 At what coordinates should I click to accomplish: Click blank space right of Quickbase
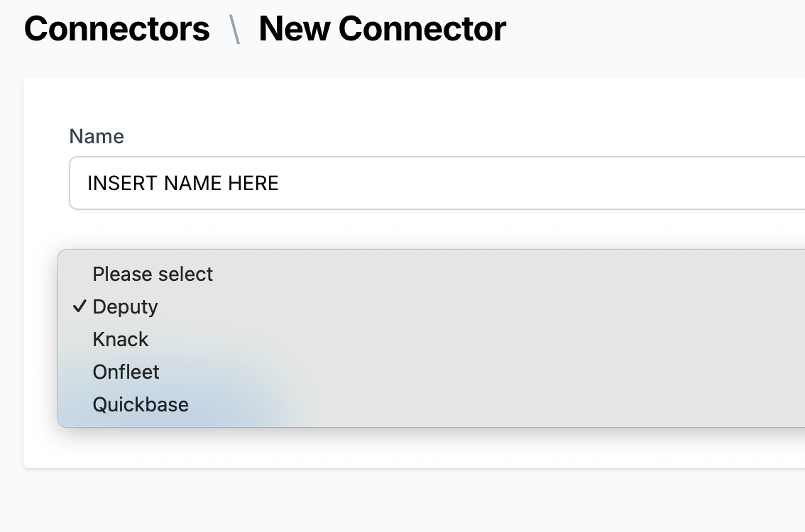[x=488, y=405]
